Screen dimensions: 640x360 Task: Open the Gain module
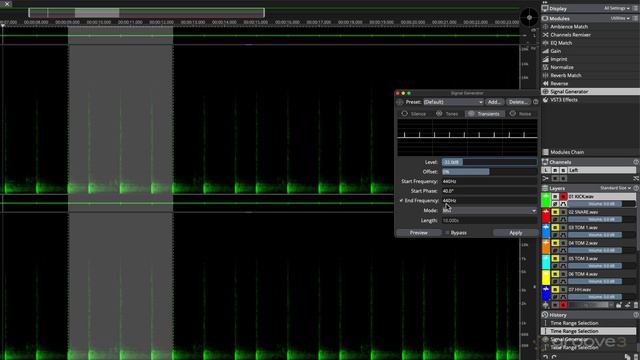click(556, 51)
